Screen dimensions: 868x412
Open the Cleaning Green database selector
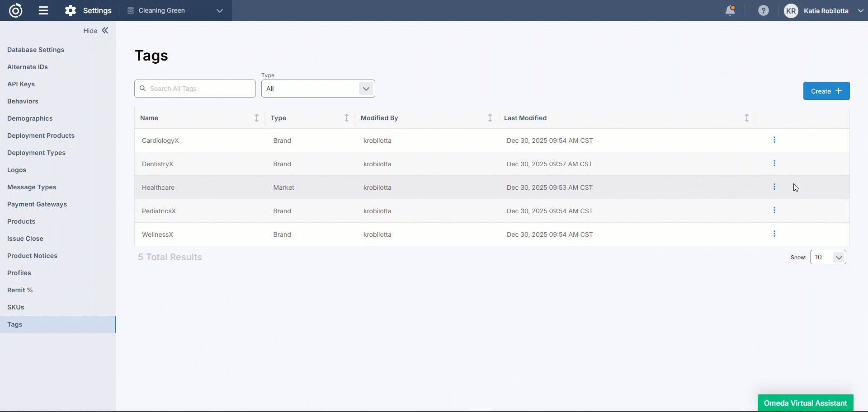(x=175, y=10)
